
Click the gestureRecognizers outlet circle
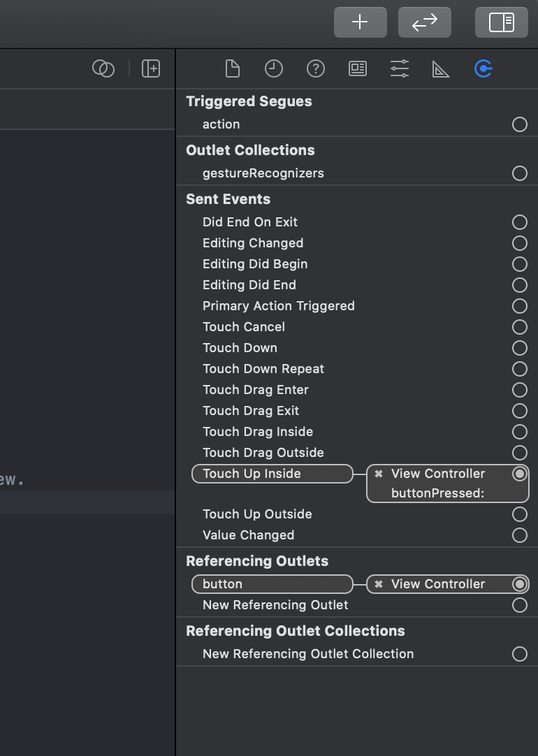[519, 173]
